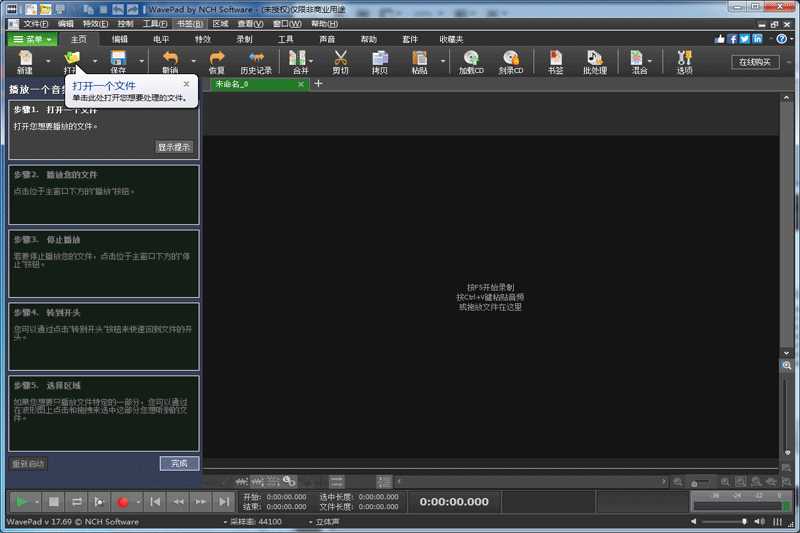Open Batch Processing (批处理) tool
The image size is (800, 533).
pos(595,62)
